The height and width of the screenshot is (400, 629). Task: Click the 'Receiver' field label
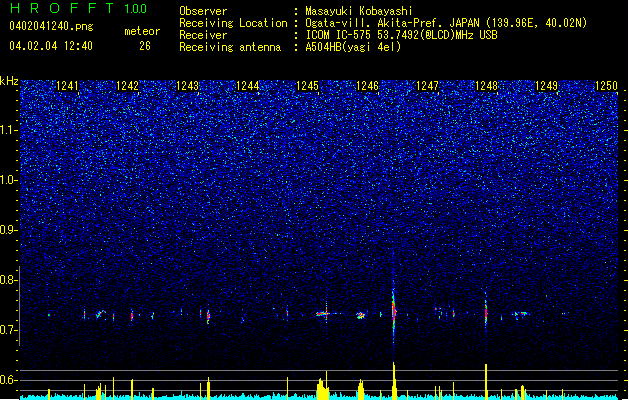coord(203,35)
